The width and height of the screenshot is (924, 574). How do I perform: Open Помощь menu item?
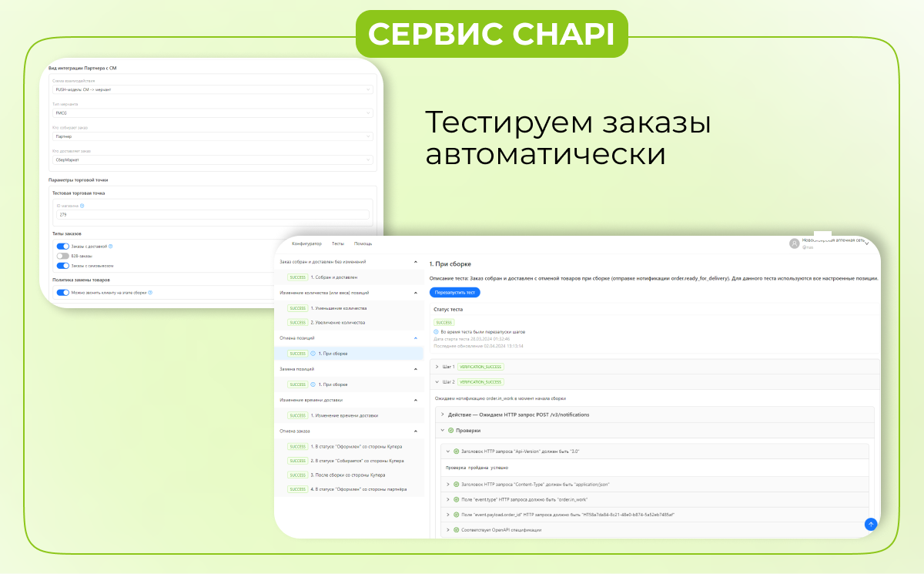pyautogui.click(x=363, y=243)
